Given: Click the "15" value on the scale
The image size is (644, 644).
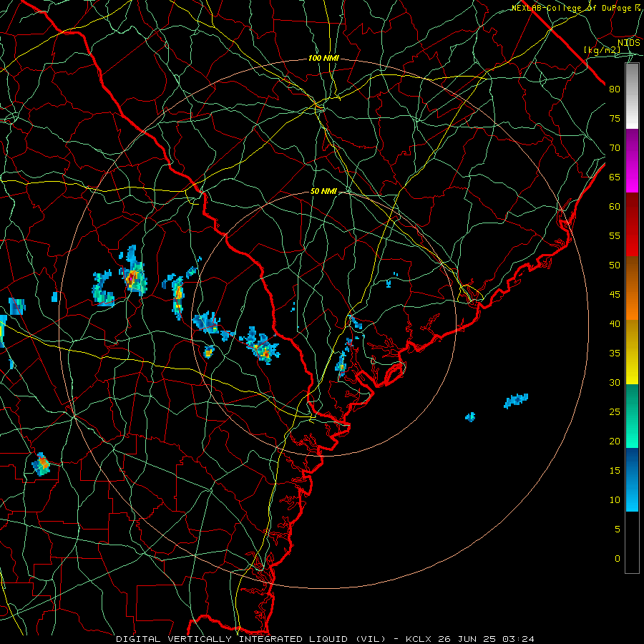Looking at the screenshot, I should pyautogui.click(x=615, y=471).
